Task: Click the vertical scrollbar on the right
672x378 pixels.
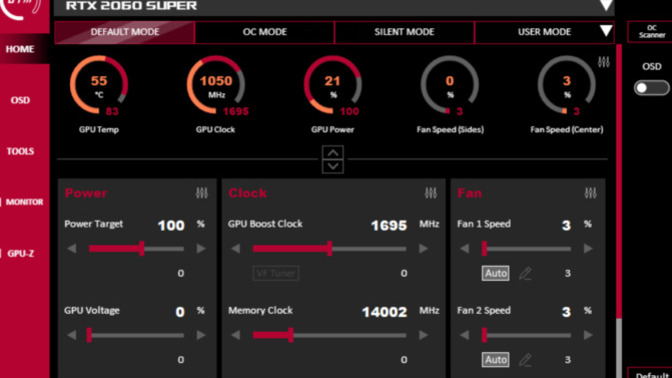Action: 618,210
